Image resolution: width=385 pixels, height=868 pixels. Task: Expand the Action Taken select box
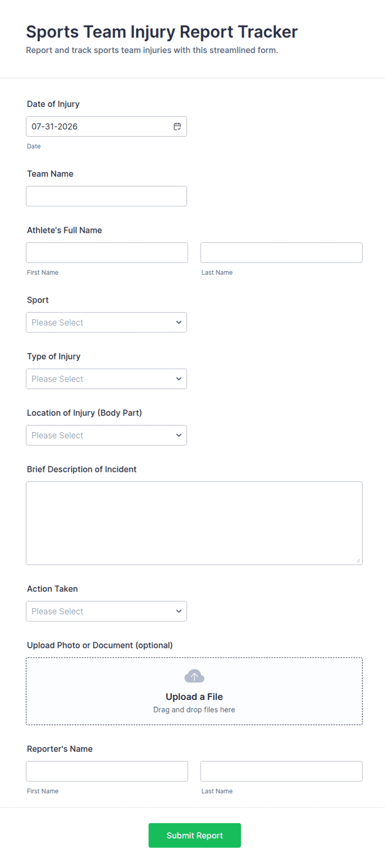106,611
